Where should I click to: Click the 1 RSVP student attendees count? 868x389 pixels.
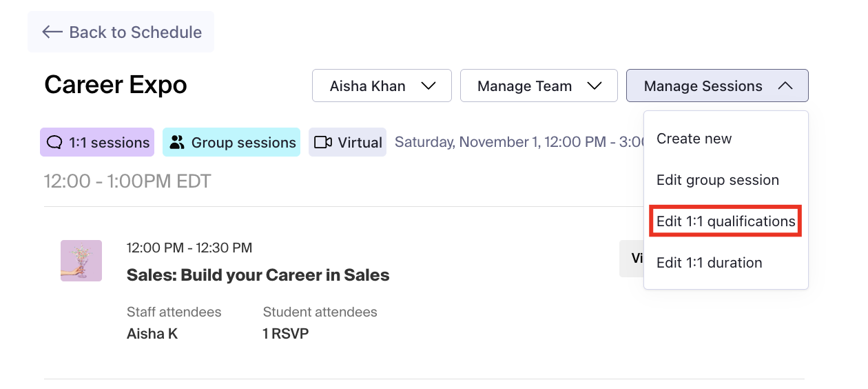(x=285, y=334)
